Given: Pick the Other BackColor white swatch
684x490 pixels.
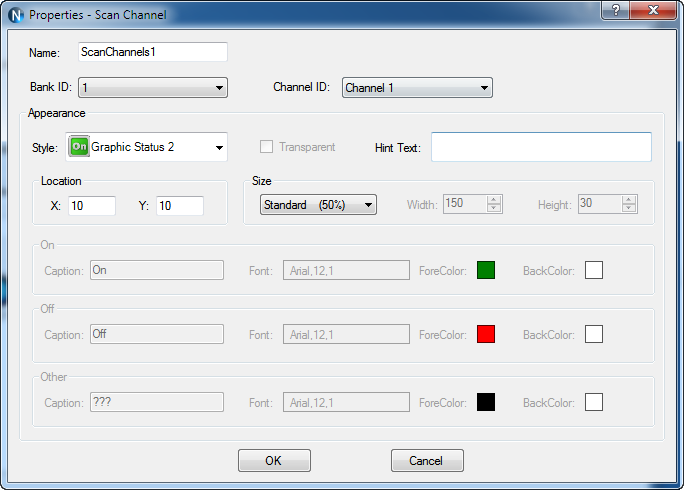Looking at the screenshot, I should point(594,402).
